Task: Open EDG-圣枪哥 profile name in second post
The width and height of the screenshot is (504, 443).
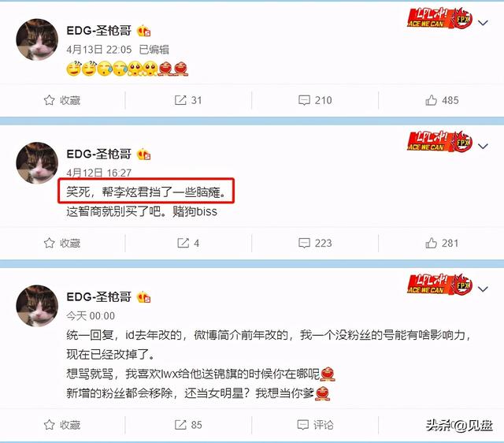Action: [98, 154]
